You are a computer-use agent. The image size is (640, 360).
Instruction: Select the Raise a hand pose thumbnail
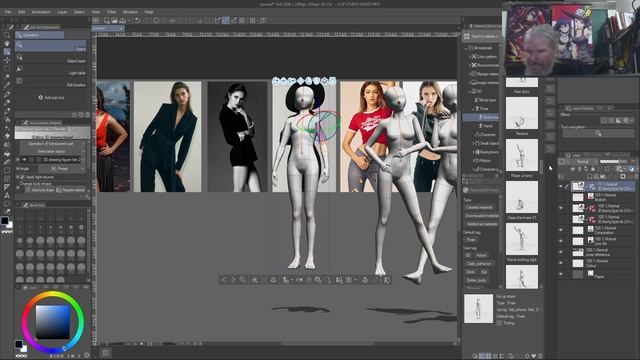[522, 155]
